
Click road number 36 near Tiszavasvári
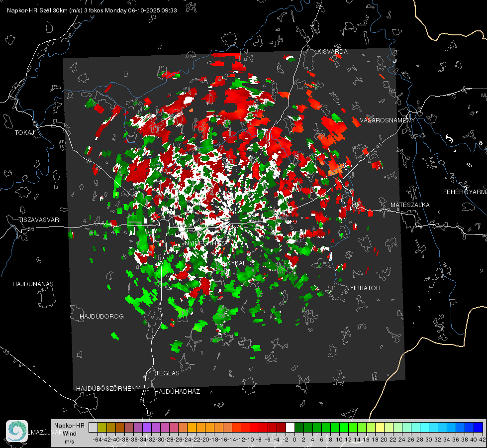pyautogui.click(x=31, y=229)
